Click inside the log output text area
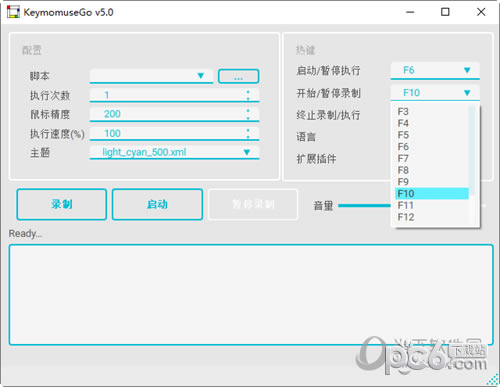 coord(251,295)
